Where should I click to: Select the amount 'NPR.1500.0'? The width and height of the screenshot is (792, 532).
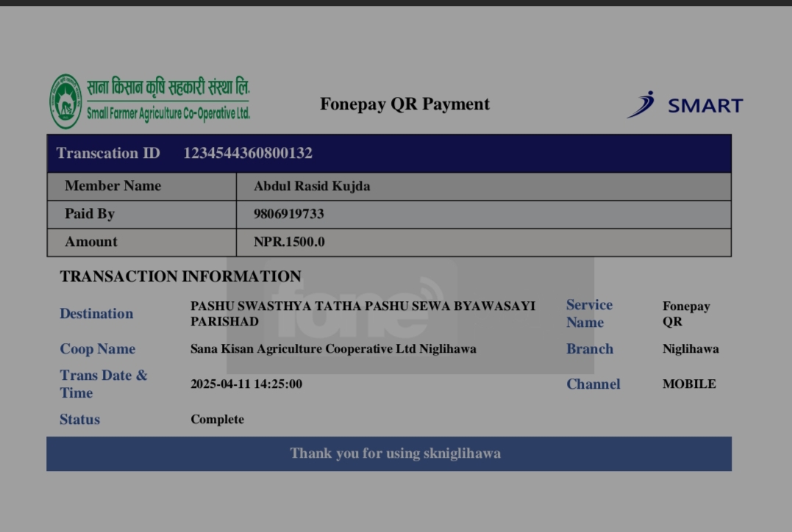point(289,242)
